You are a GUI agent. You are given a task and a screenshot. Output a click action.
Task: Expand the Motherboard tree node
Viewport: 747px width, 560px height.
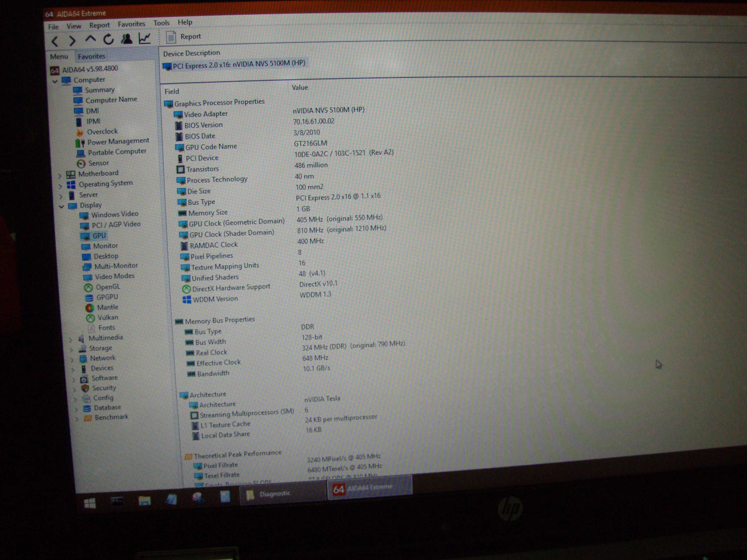tap(60, 175)
